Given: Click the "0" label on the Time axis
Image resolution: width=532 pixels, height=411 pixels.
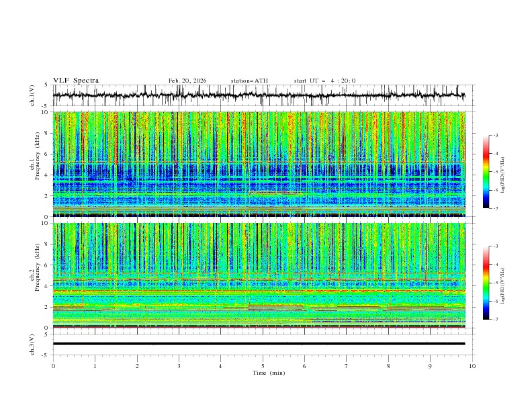Looking at the screenshot, I should click(x=53, y=366).
